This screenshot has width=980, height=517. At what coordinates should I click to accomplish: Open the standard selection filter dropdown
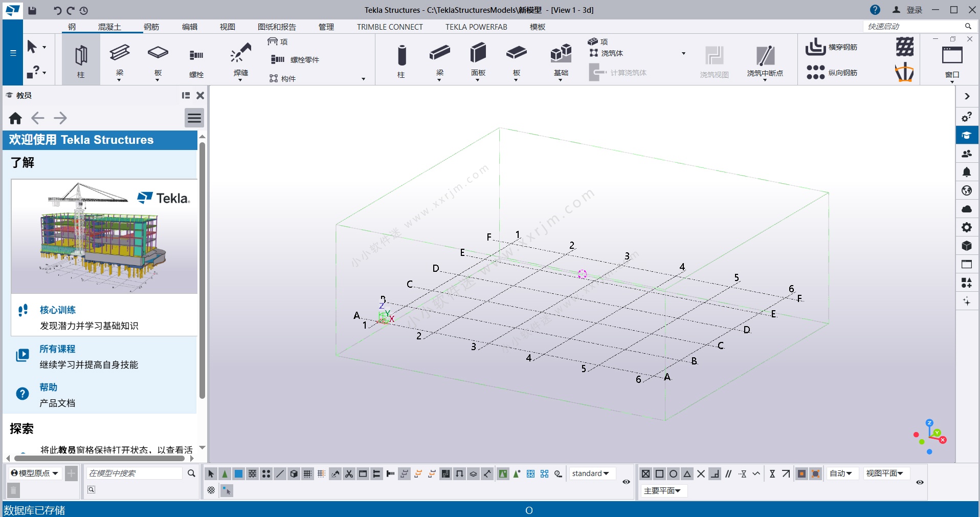click(x=591, y=473)
